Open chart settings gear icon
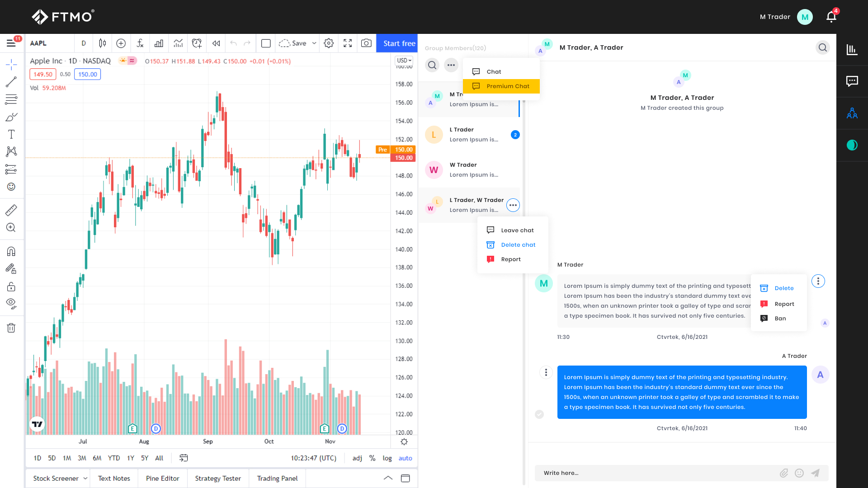Screen dimensions: 868x488 point(329,43)
